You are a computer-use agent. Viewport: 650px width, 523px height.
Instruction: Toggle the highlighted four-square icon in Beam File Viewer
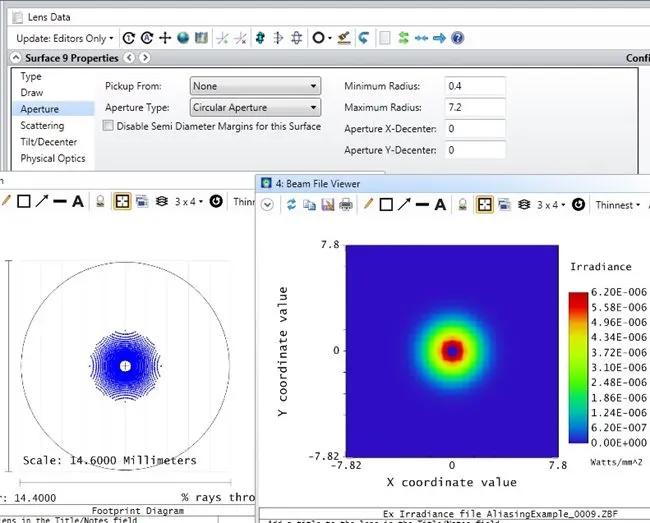click(x=484, y=204)
